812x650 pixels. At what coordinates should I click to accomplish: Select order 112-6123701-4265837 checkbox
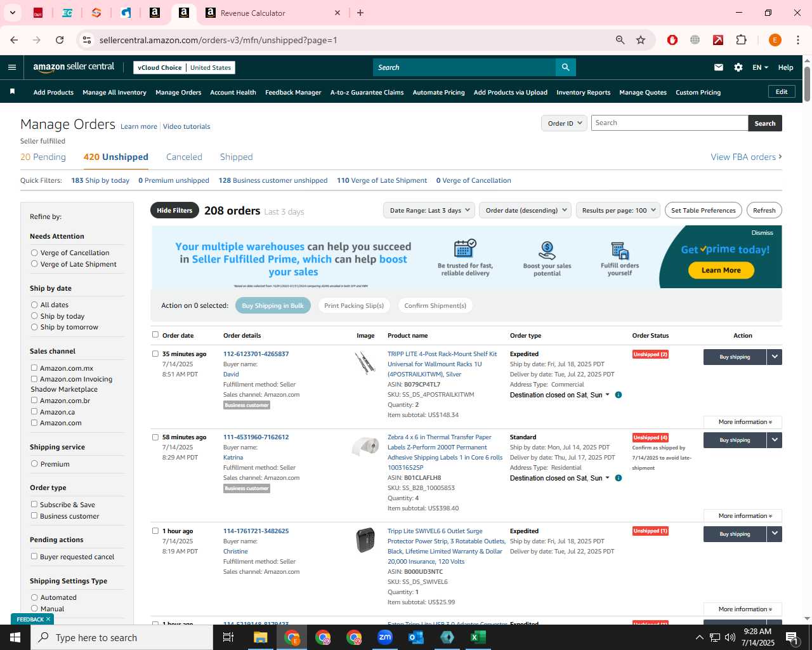155,354
